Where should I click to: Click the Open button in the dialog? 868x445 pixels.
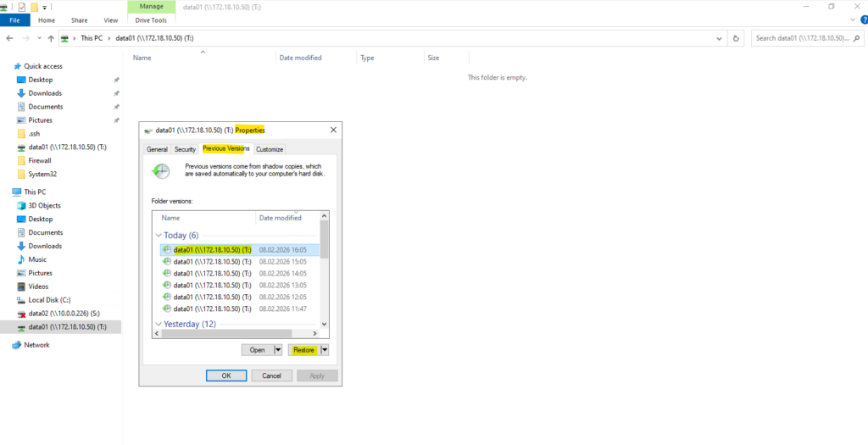258,350
